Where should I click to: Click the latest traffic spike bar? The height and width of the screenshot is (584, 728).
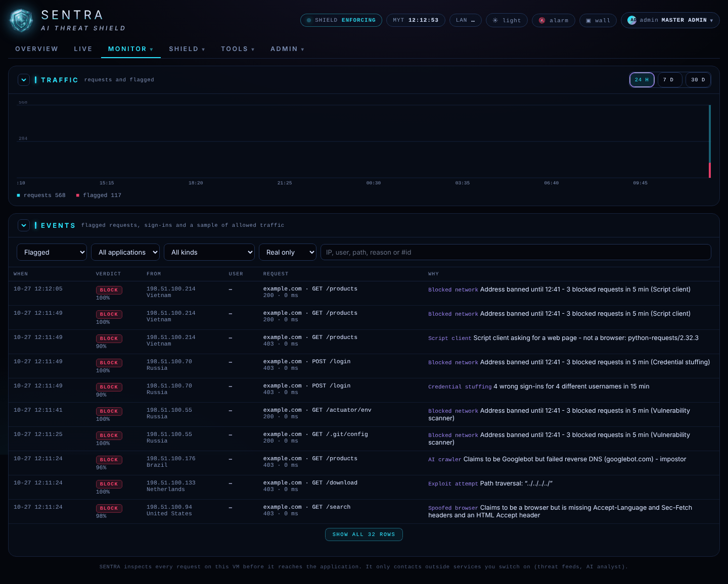710,141
